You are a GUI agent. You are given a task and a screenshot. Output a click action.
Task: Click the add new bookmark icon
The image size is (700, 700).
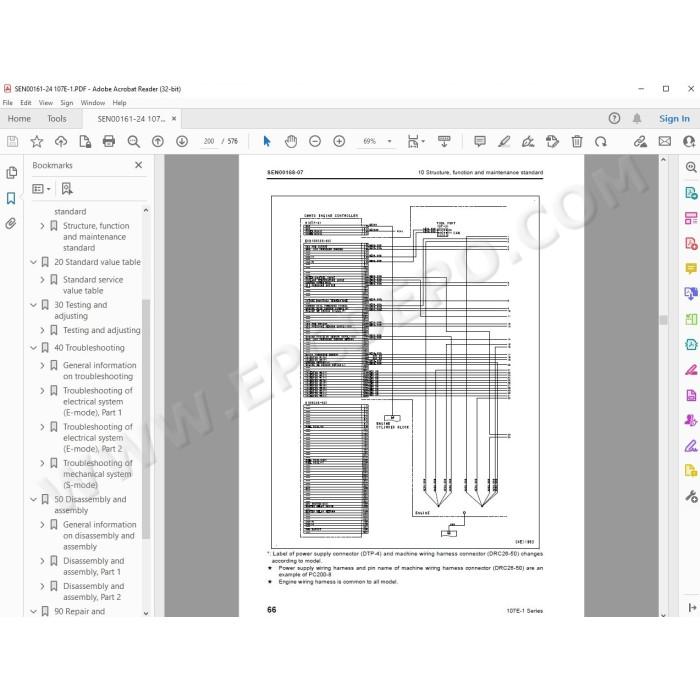pos(67,188)
